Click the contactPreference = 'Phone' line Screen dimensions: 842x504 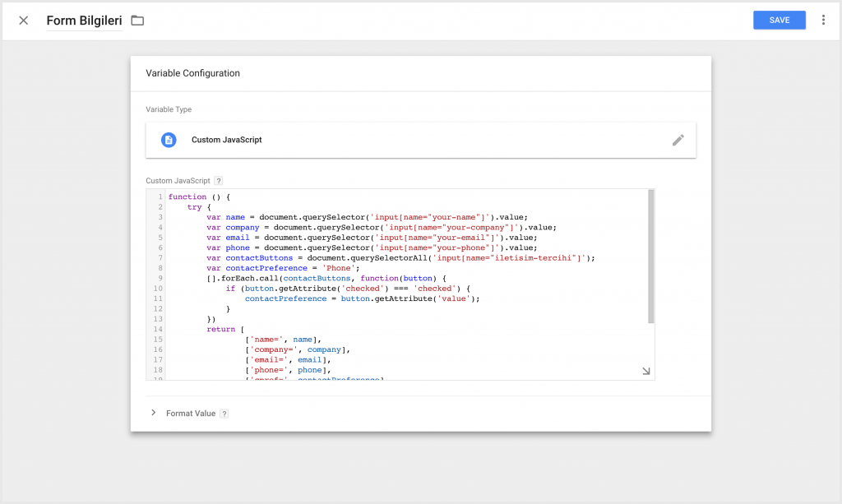click(x=283, y=268)
